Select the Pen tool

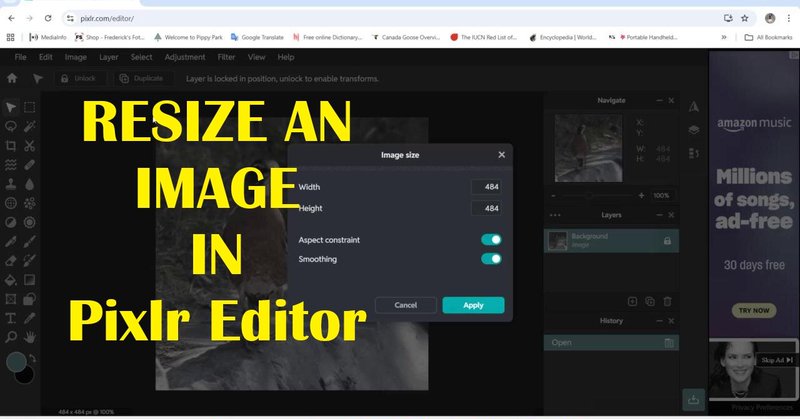[x=10, y=241]
